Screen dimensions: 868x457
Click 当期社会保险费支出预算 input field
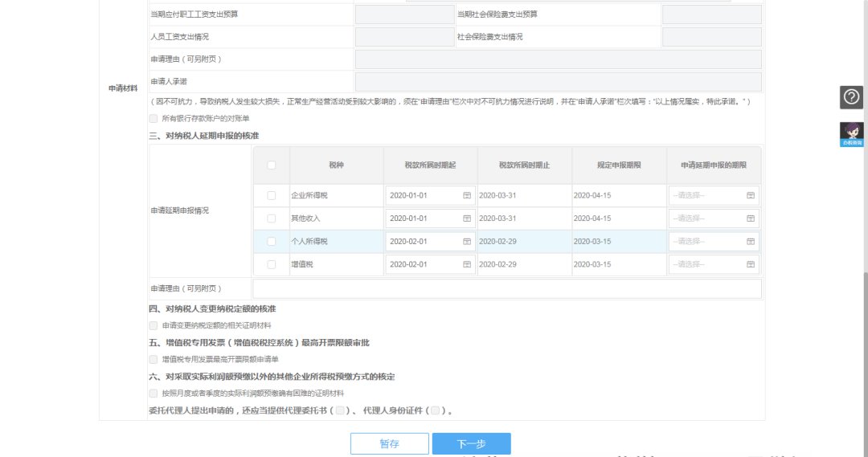click(712, 14)
